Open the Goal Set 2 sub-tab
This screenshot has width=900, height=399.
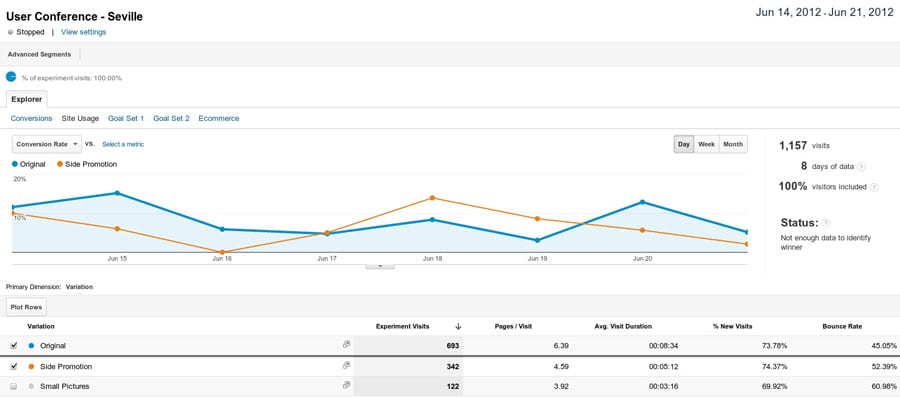coord(171,118)
